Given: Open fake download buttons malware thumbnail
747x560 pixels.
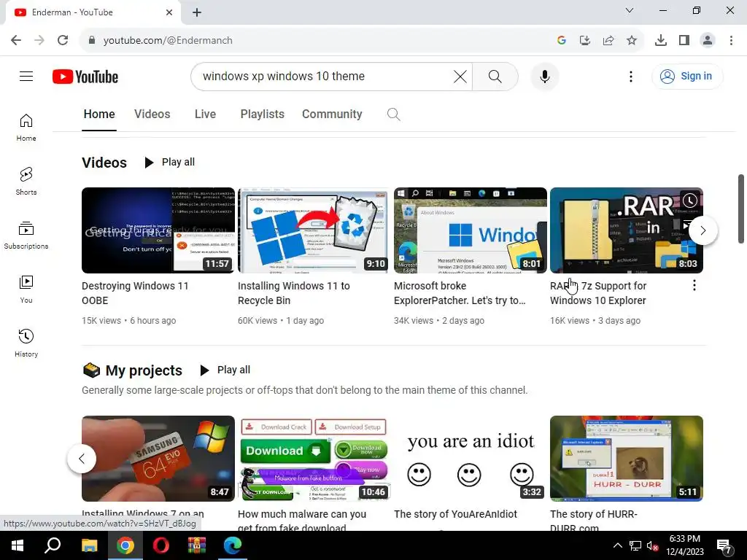Looking at the screenshot, I should (314, 459).
